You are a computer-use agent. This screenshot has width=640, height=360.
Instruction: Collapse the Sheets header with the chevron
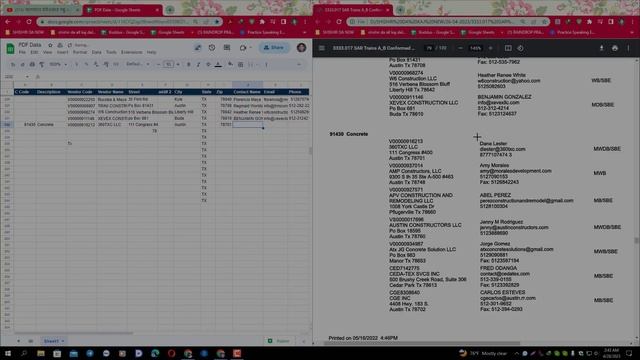pyautogui.click(x=299, y=64)
